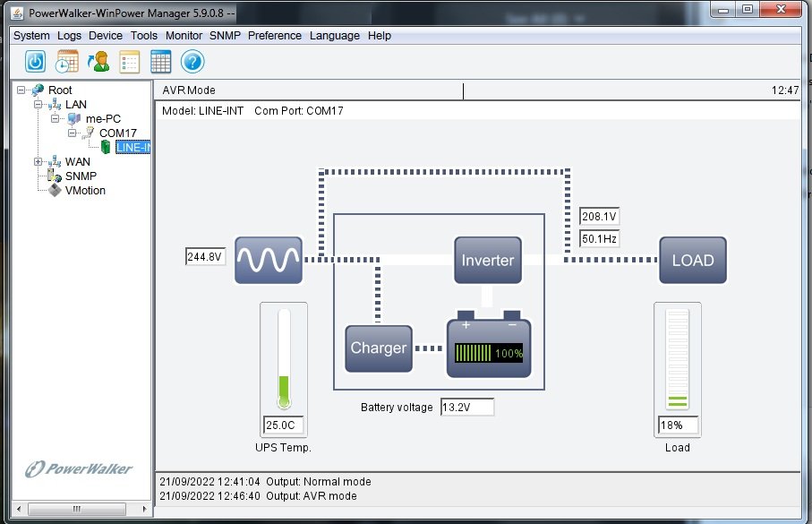Click the me-PC computer icon
The height and width of the screenshot is (524, 812).
(x=74, y=119)
